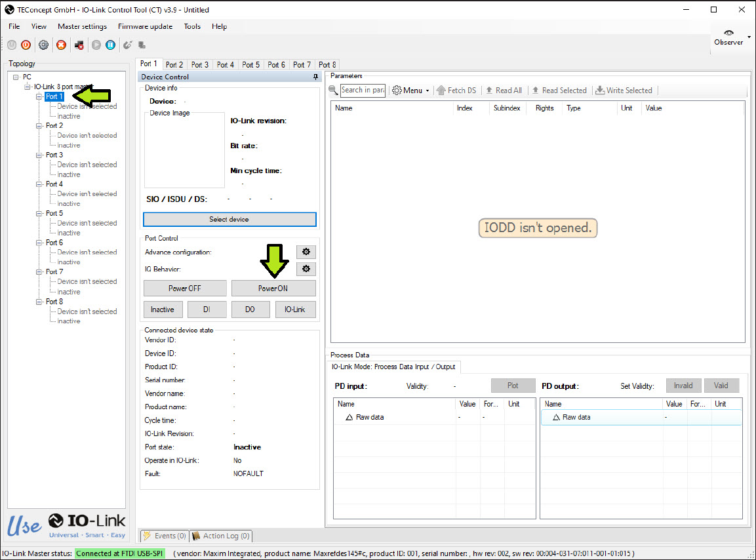Screen dimensions: 756x560
Task: Focus the Search in parameters field
Action: pos(363,90)
